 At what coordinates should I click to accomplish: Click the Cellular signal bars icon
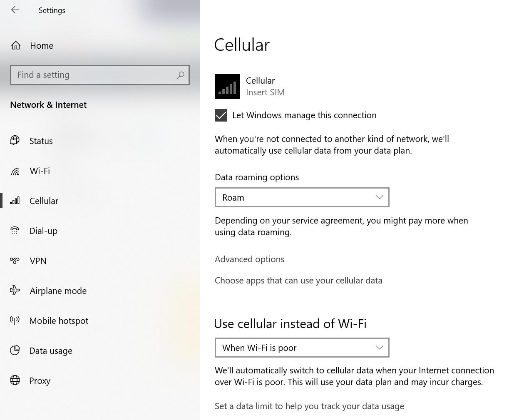coord(15,201)
